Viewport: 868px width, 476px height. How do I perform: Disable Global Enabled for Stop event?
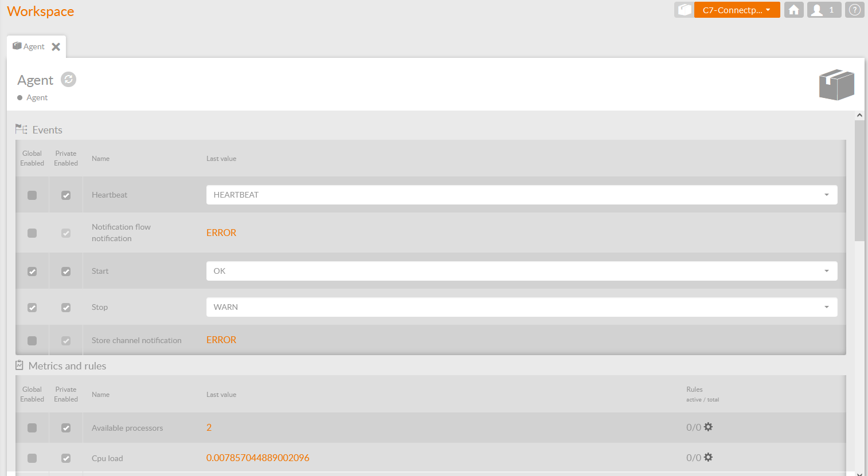click(32, 308)
